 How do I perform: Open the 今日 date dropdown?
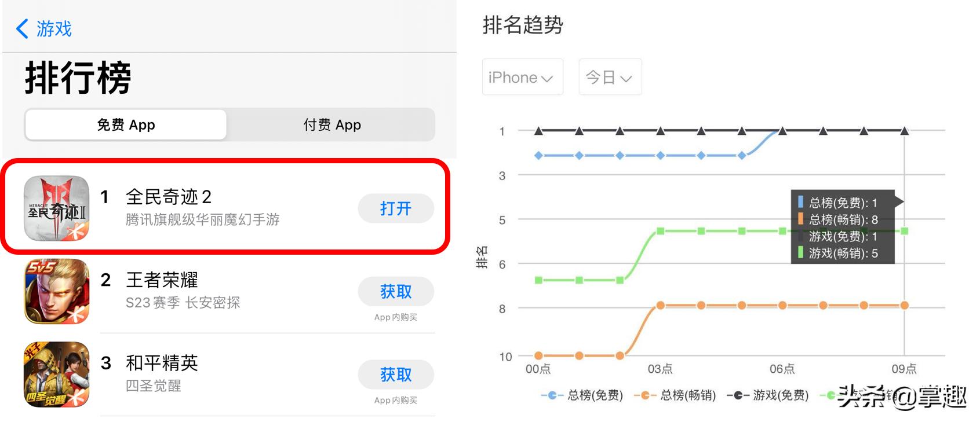pyautogui.click(x=610, y=77)
